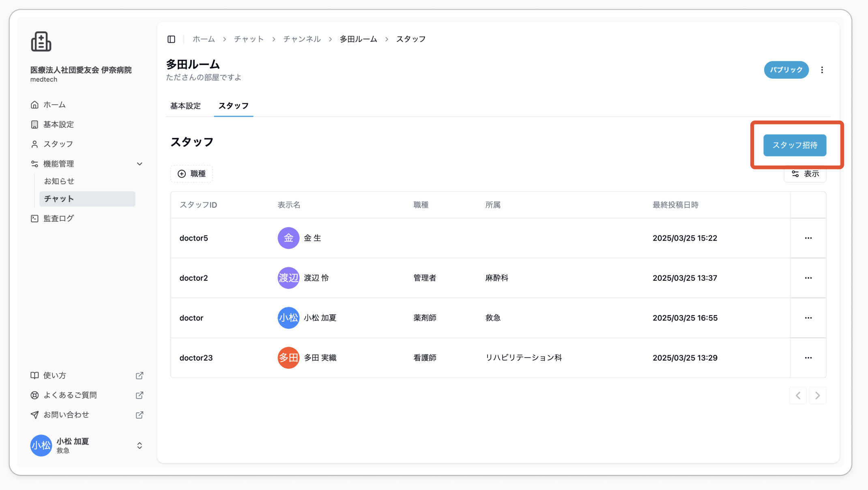This screenshot has width=868, height=490.
Task: Expand the 小松 加夏 account switcher
Action: 140,446
